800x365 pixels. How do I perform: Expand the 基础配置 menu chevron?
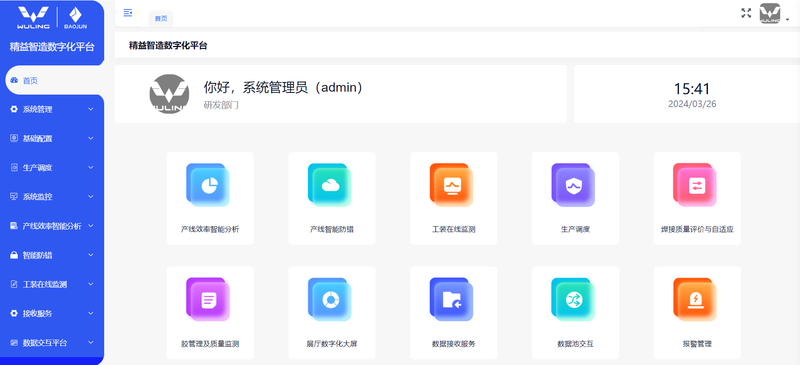[x=91, y=138]
